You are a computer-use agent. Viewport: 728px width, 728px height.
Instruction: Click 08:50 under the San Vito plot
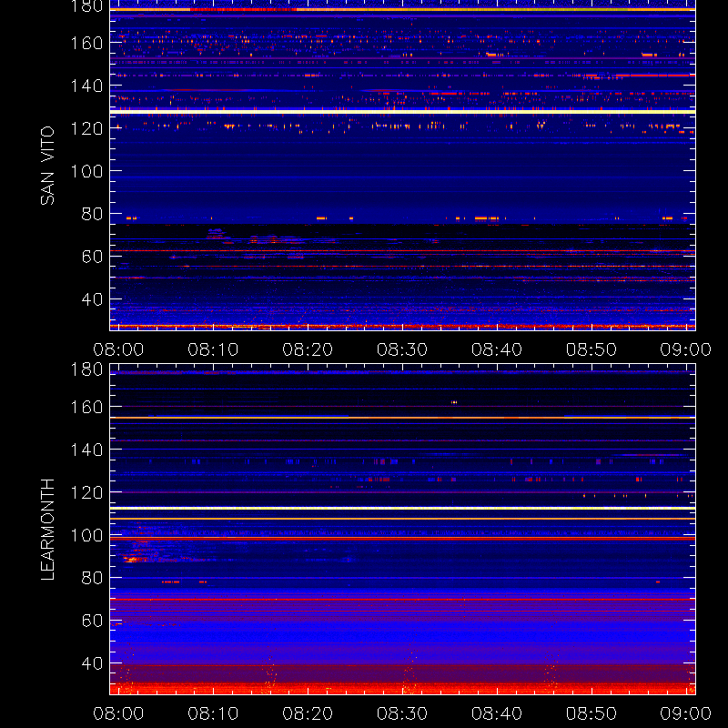[591, 349]
